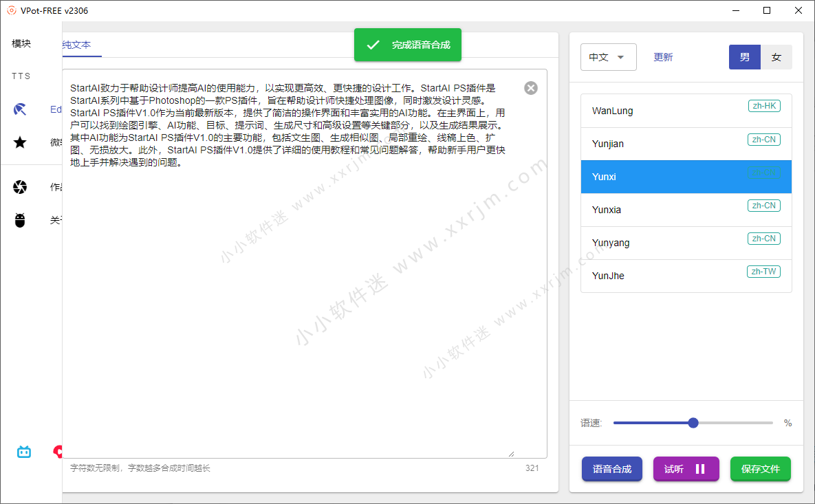The height and width of the screenshot is (504, 815).
Task: Open the blue Bilibili icon at bottom
Action: click(24, 452)
